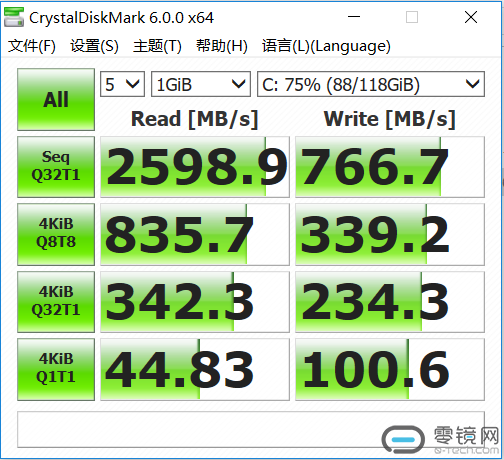Open the 设置(S) menu

tap(94, 46)
